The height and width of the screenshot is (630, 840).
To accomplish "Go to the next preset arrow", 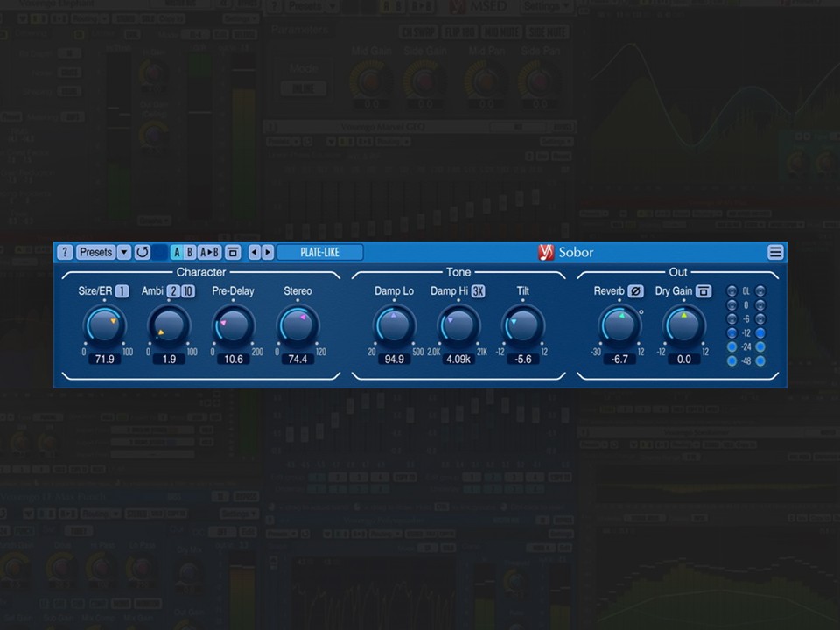I will coord(268,252).
